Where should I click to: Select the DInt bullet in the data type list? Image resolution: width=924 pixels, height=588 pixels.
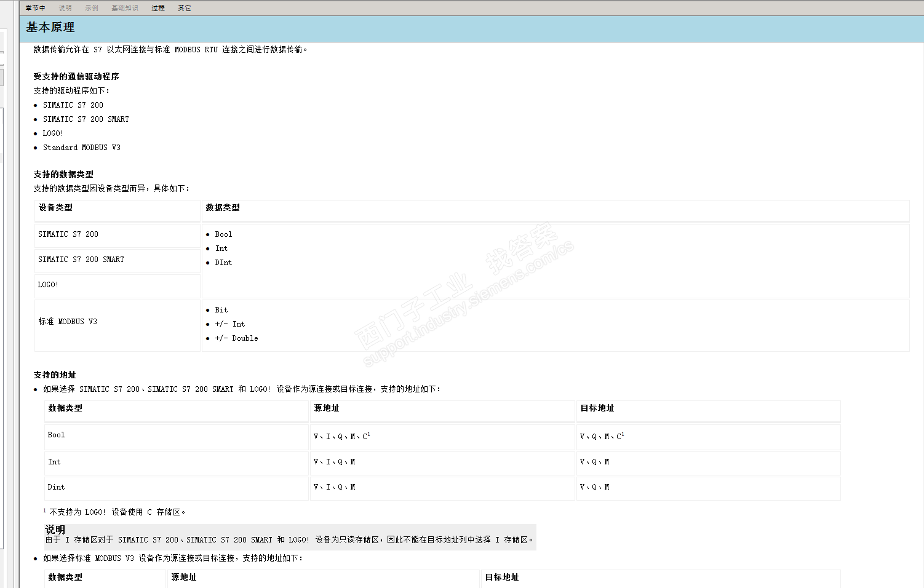[223, 263]
